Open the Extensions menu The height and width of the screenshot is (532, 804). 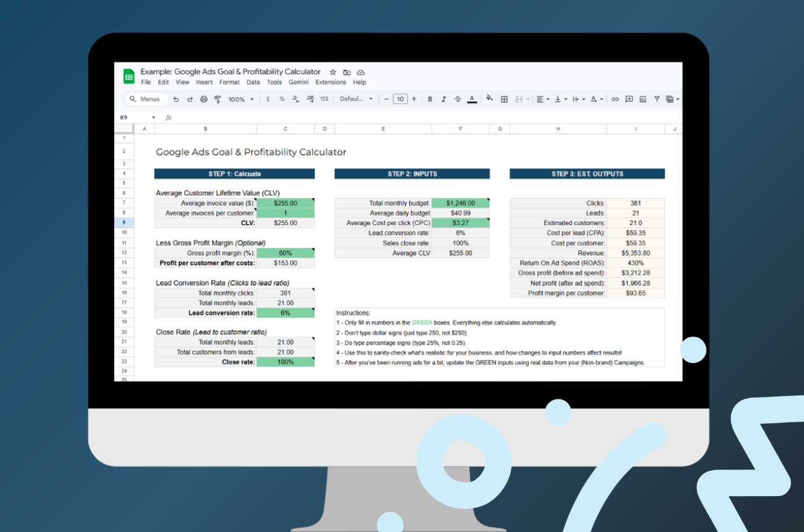[x=331, y=82]
